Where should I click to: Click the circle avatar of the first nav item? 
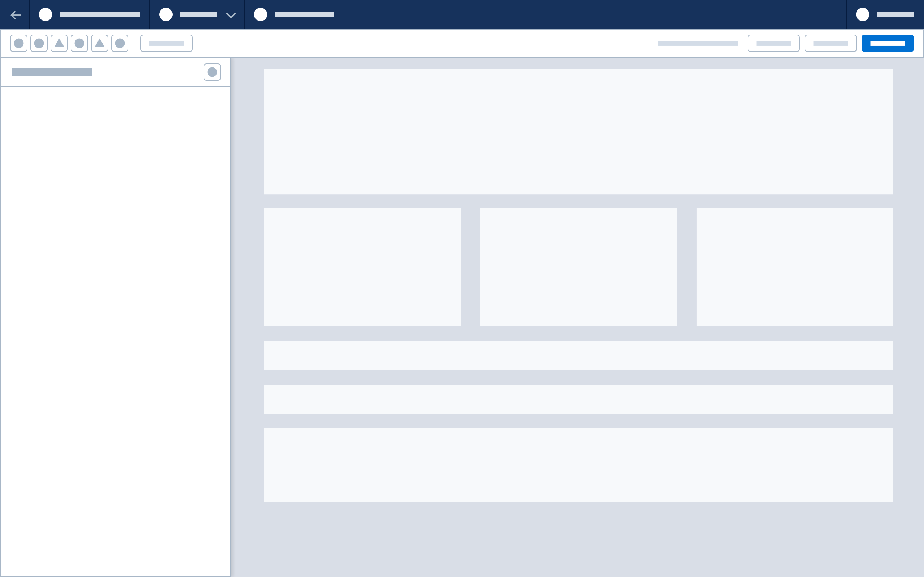click(45, 15)
